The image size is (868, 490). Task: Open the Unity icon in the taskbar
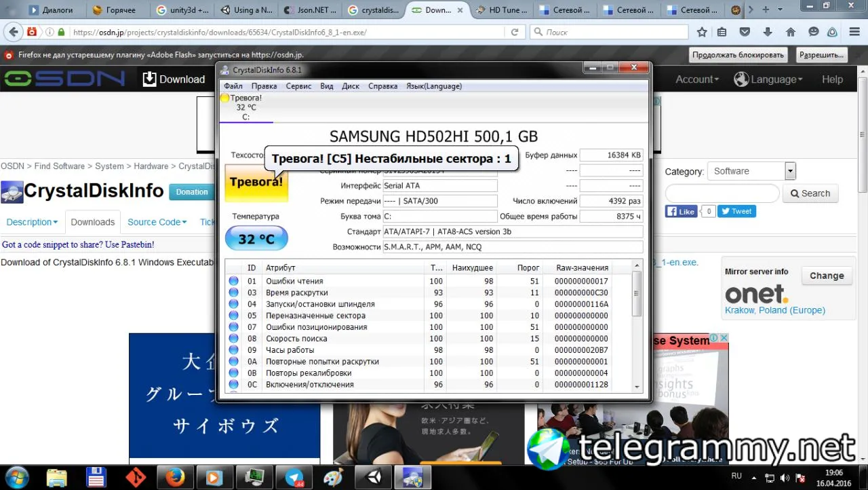pos(372,477)
